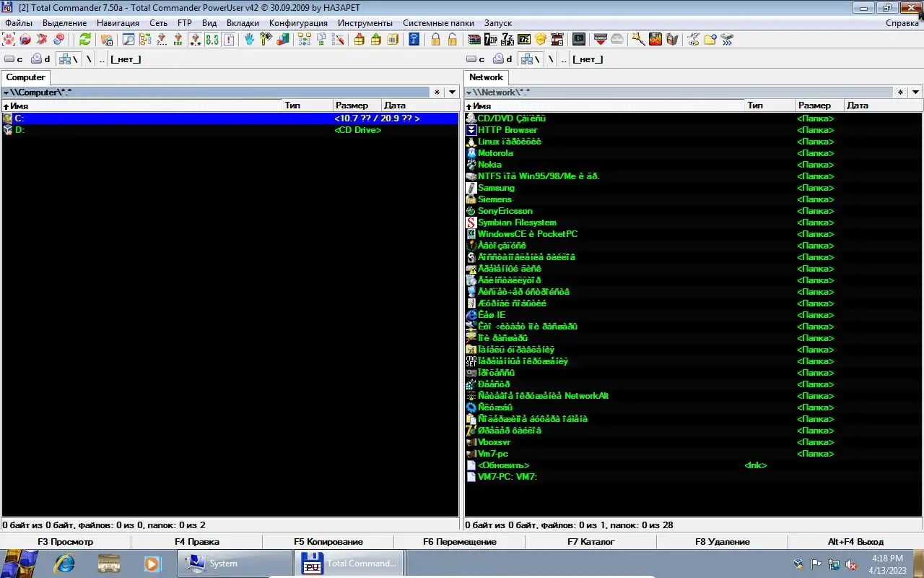This screenshot has height=578, width=924.
Task: Click the new folder star icon
Action: click(710, 39)
